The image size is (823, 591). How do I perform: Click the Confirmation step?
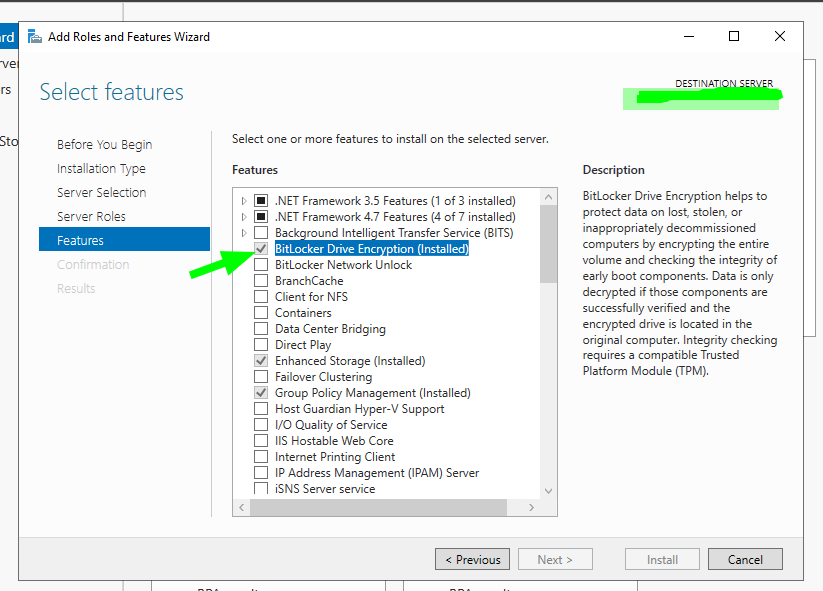tap(93, 265)
